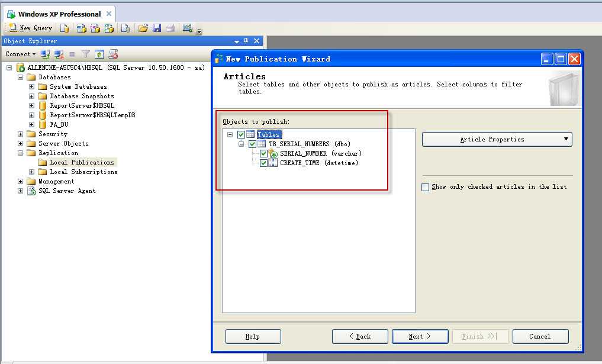
Task: Click the Database Engine Query icon
Action: pos(65,28)
